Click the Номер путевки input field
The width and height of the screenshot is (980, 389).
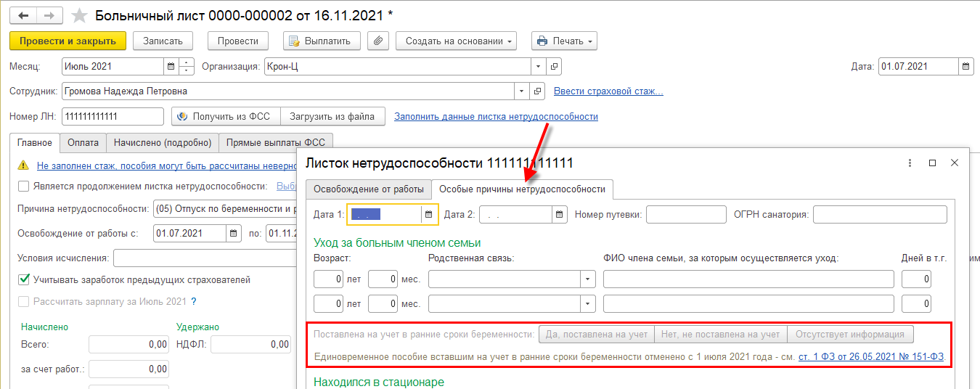pyautogui.click(x=686, y=214)
